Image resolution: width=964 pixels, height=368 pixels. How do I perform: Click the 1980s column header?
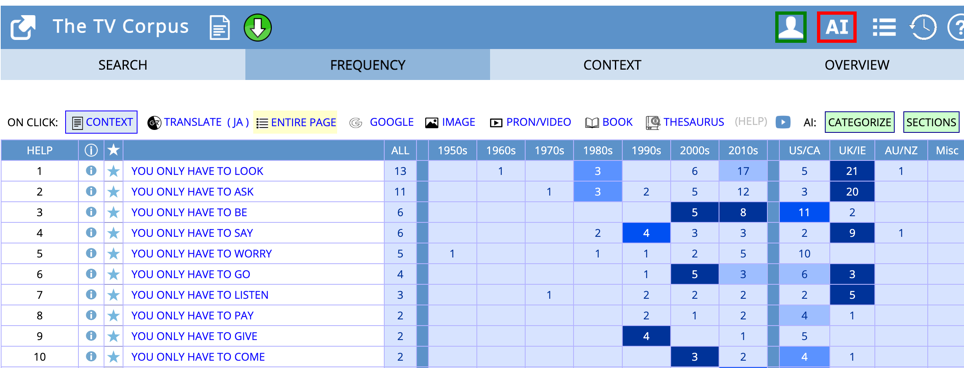click(598, 151)
